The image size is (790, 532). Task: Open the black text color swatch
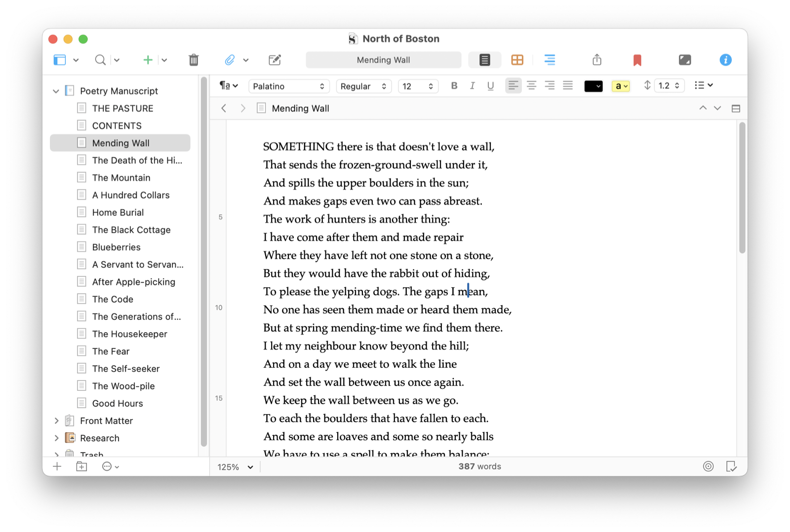coord(593,86)
